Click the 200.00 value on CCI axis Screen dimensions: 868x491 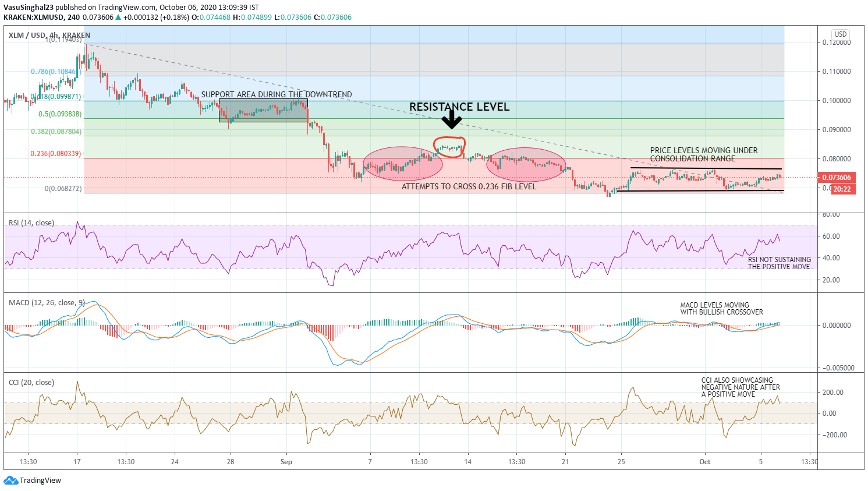coord(833,393)
